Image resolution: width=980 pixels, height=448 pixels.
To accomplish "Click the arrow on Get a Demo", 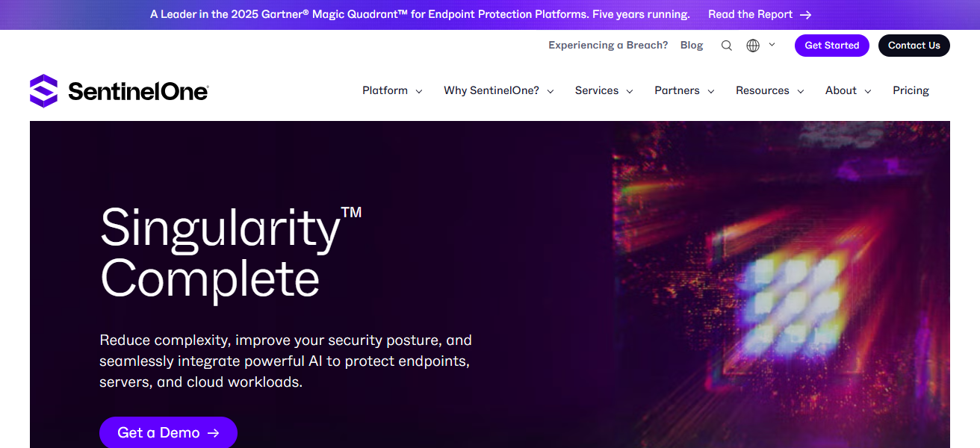I will pyautogui.click(x=214, y=433).
